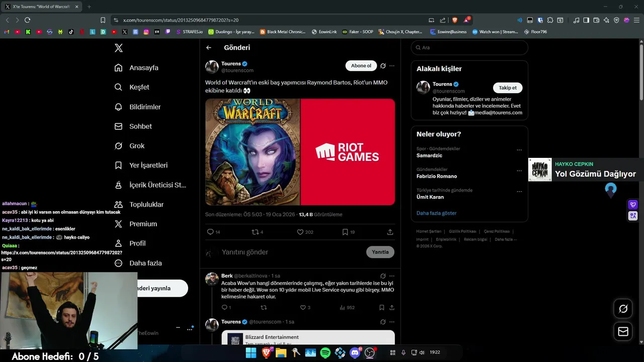Click the floating Grok button

coord(623,309)
